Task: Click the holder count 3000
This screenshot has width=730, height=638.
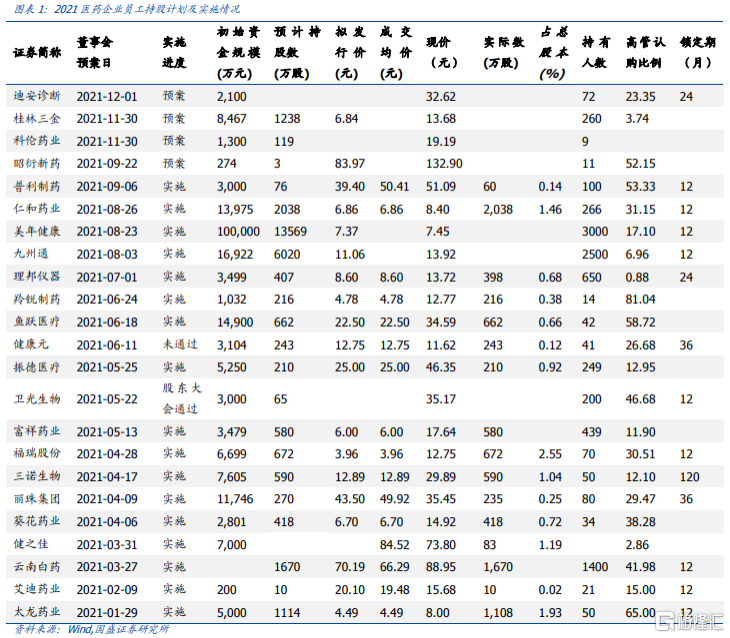Action: [595, 231]
